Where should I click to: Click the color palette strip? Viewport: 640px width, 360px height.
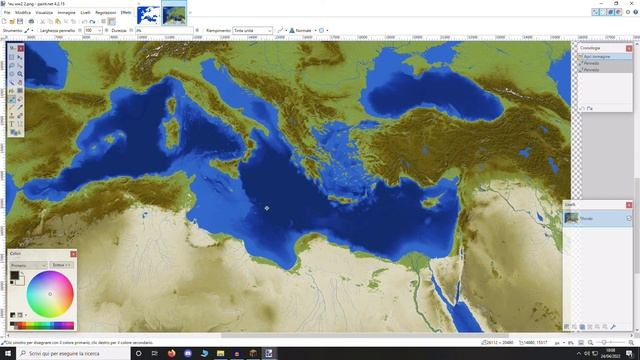click(x=42, y=325)
